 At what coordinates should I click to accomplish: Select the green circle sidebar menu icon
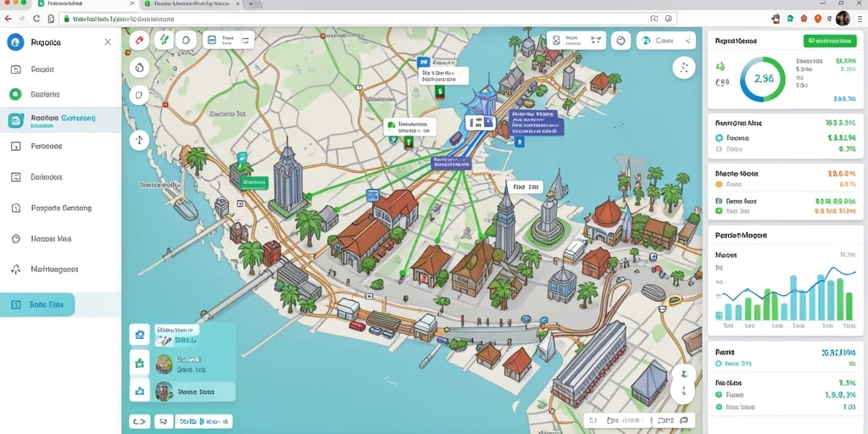pyautogui.click(x=15, y=94)
